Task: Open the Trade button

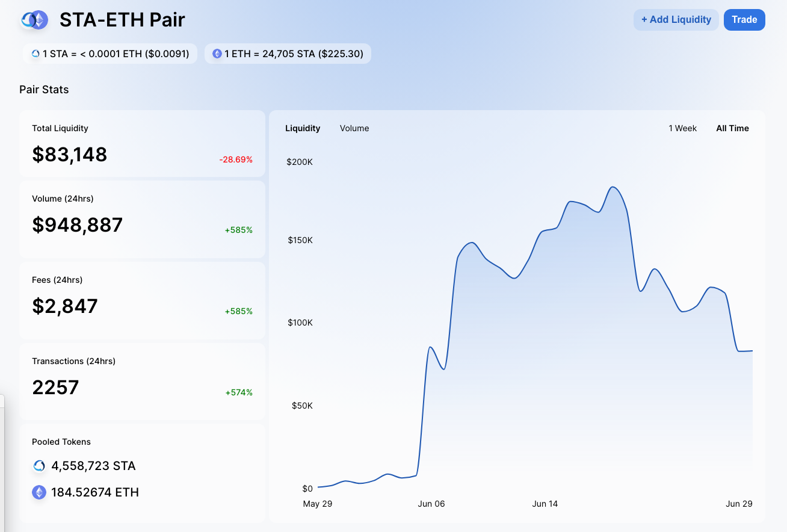Action: (744, 20)
